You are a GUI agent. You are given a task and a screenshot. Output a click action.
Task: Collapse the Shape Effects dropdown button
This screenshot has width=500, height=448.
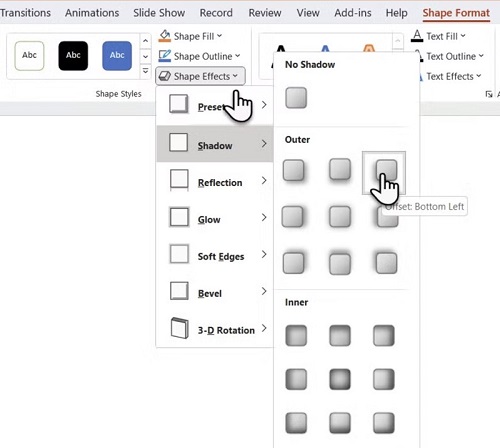click(200, 76)
